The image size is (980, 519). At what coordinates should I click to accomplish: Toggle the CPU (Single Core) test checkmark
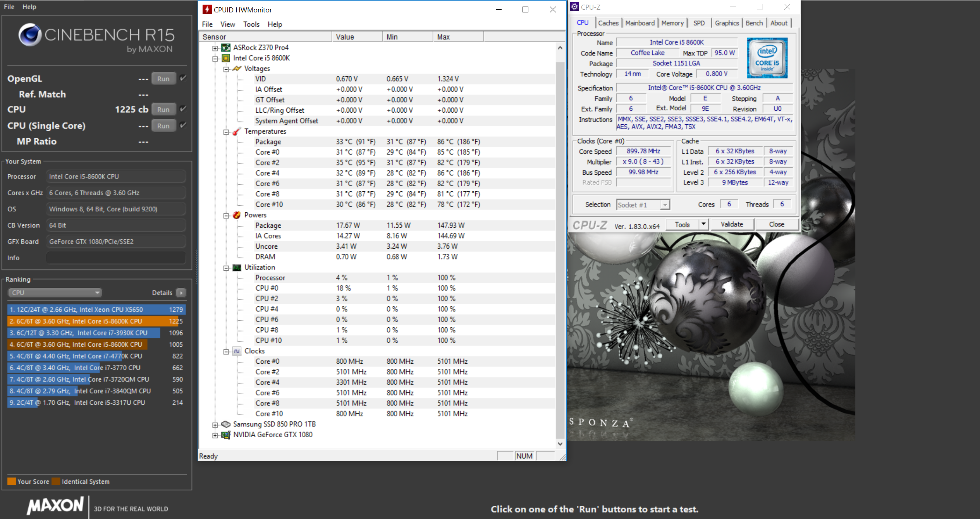183,125
